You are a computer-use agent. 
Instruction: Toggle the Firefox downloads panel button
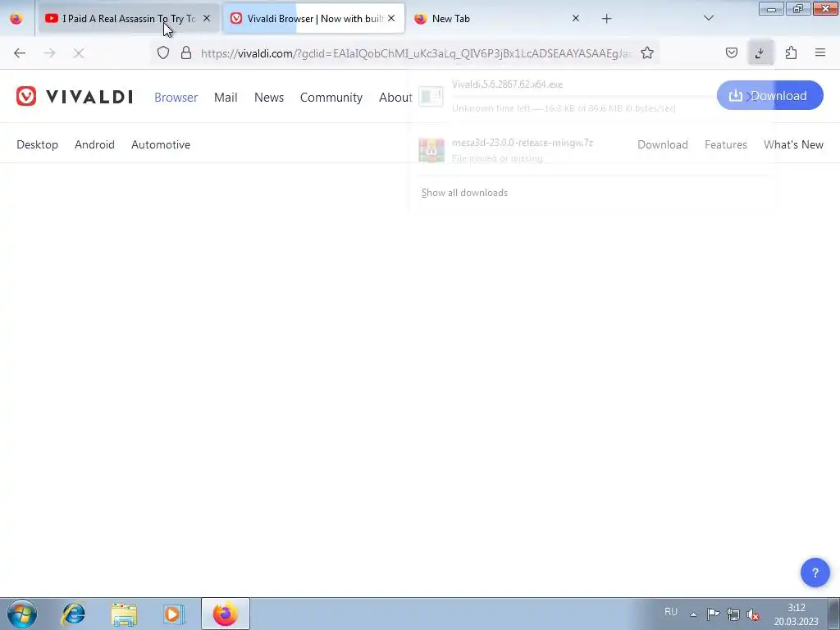tap(760, 53)
